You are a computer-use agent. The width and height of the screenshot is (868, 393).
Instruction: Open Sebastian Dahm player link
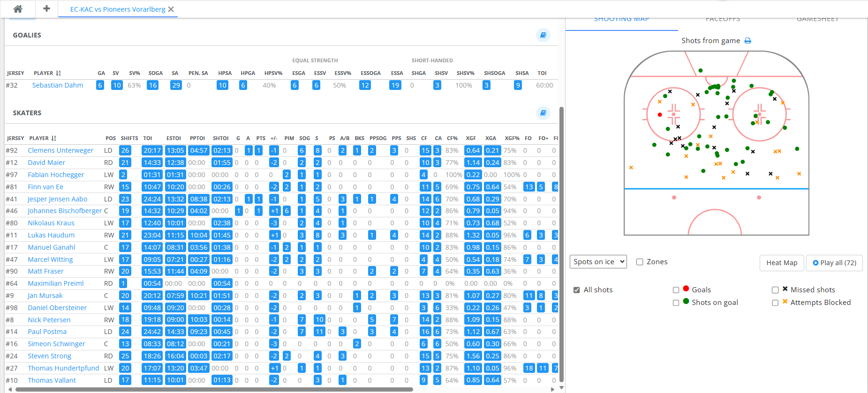tap(58, 85)
